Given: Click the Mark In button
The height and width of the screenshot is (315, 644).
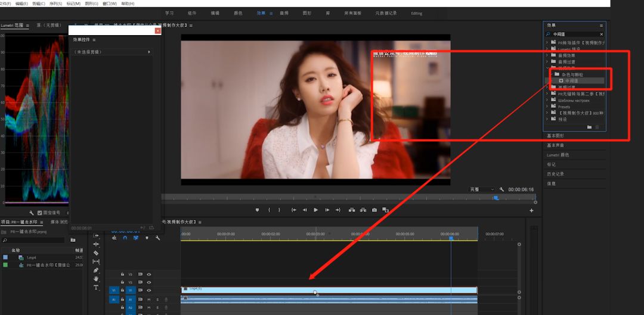Looking at the screenshot, I should [269, 210].
